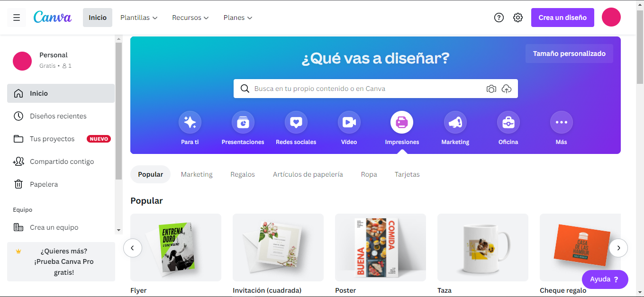The width and height of the screenshot is (644, 297).
Task: Open the profile avatar in top bar
Action: 611,17
